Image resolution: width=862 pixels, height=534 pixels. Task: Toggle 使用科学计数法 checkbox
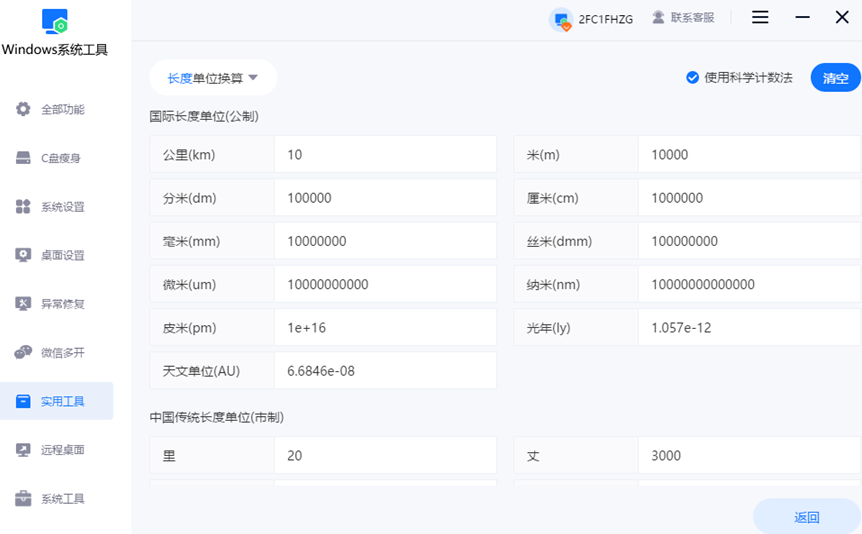click(x=692, y=78)
